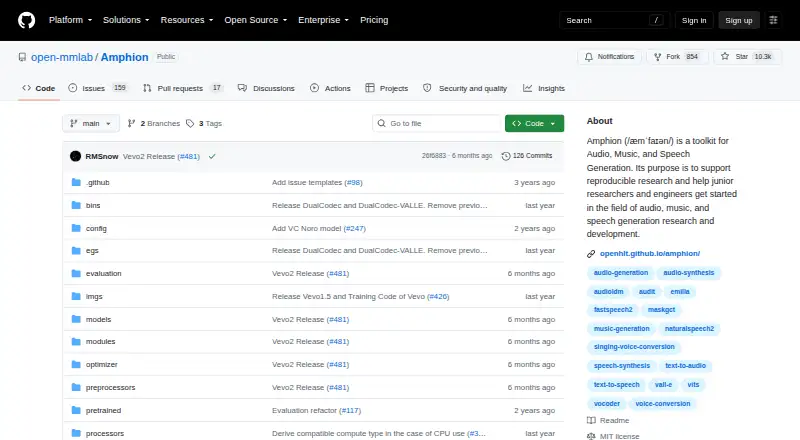This screenshot has width=800, height=440.
Task: Switch to the Pull requests tab
Action: [183, 88]
